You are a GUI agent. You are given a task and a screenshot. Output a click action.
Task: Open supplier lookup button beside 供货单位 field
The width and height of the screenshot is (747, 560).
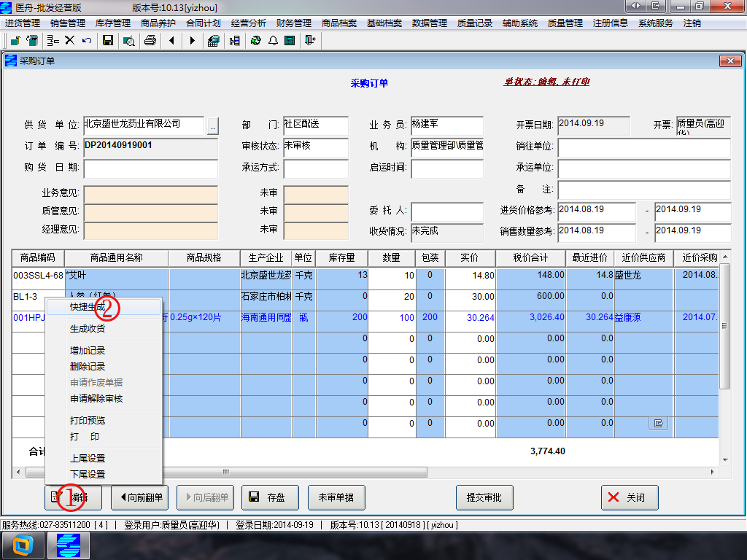tap(213, 126)
